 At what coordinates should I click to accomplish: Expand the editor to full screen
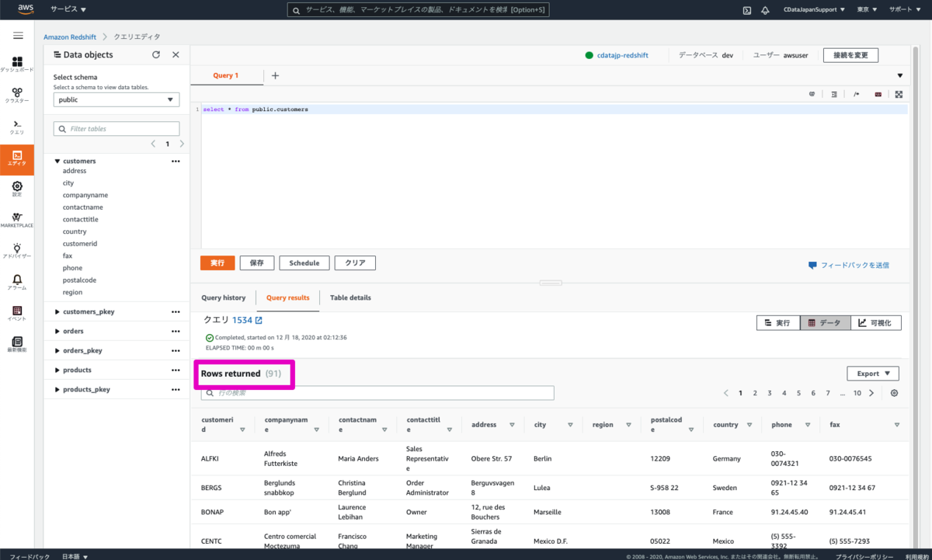(899, 94)
